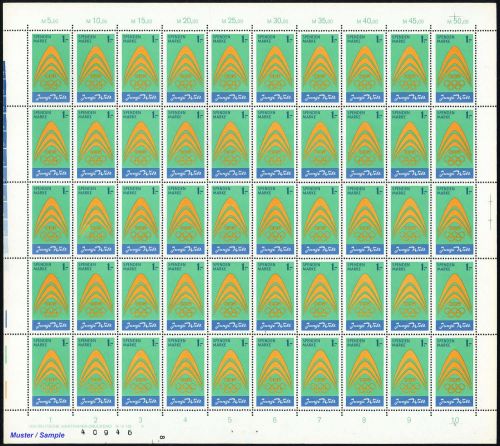Click the sheet serial number '40946'

coord(107,432)
